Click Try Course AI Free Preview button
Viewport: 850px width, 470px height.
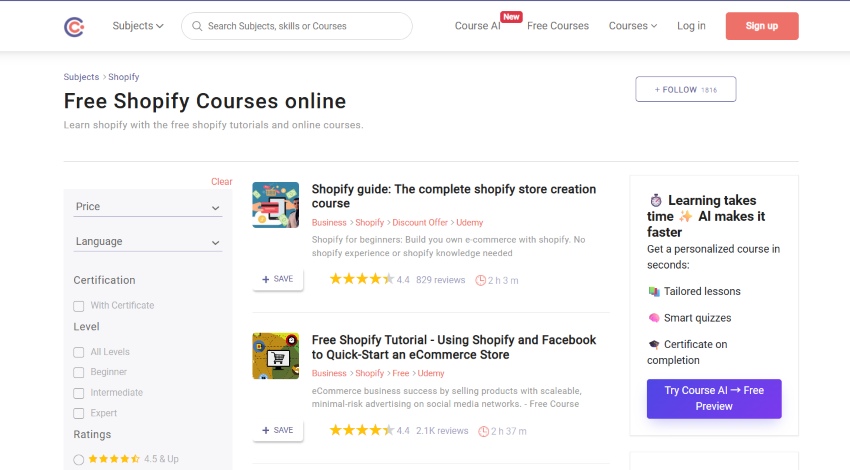coord(714,398)
